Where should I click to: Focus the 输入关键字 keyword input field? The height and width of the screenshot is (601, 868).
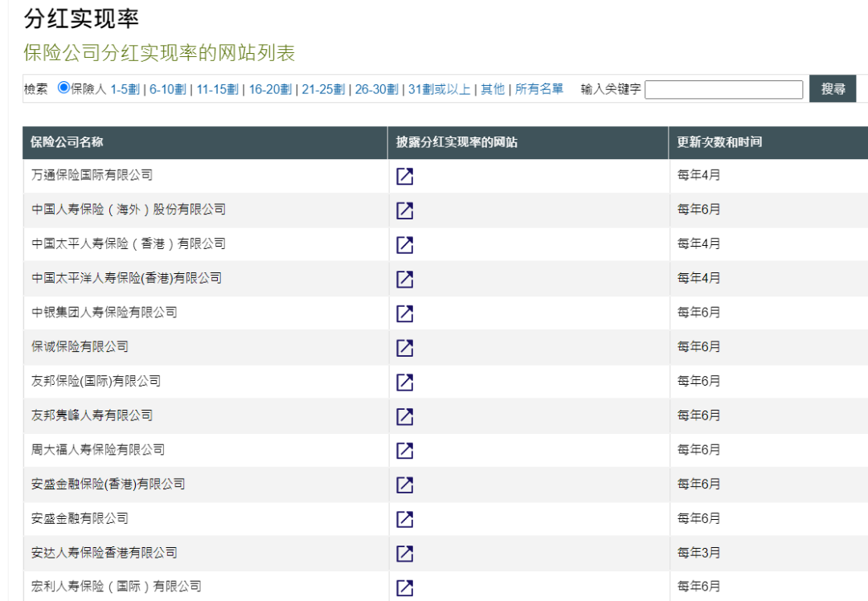click(723, 90)
